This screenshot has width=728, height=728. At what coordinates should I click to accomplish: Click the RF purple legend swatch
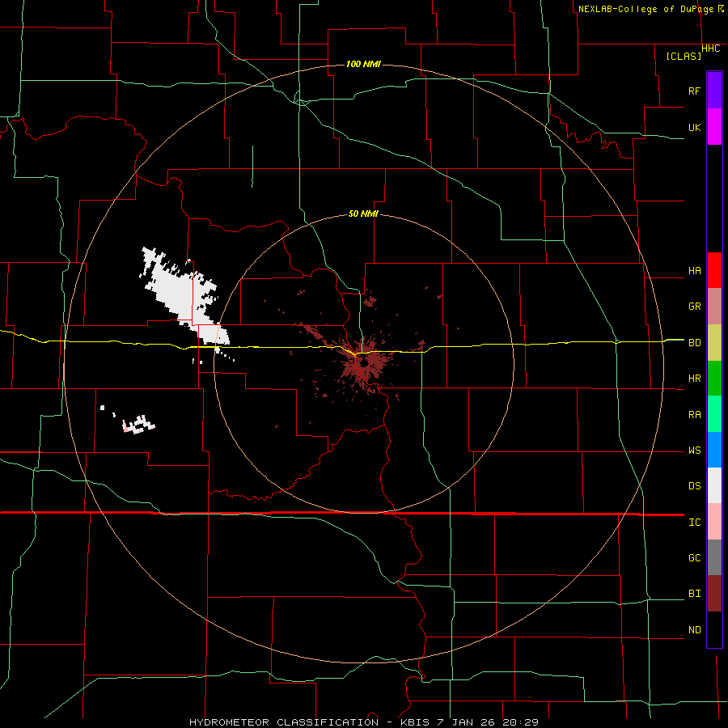[x=714, y=91]
